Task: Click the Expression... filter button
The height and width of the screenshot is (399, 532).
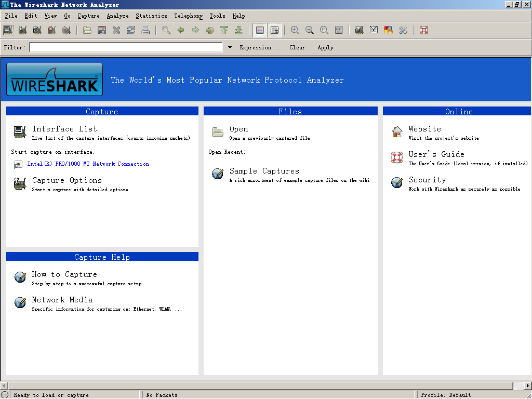Action: tap(259, 47)
